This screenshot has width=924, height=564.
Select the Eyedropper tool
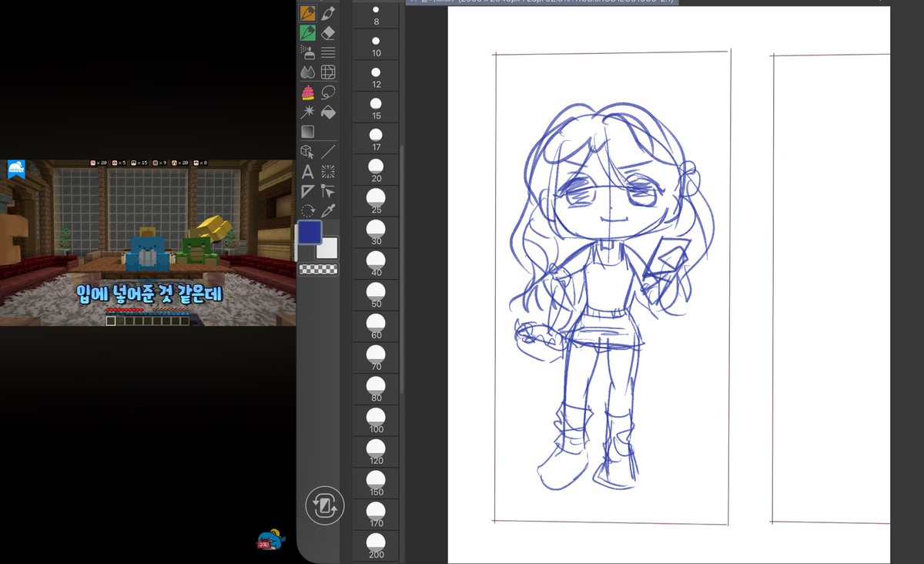pos(328,211)
